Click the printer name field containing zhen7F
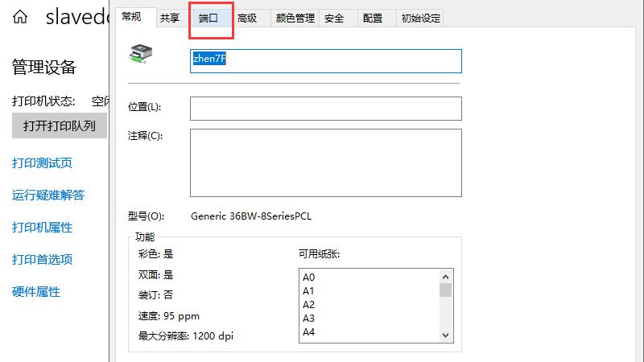 (325, 61)
